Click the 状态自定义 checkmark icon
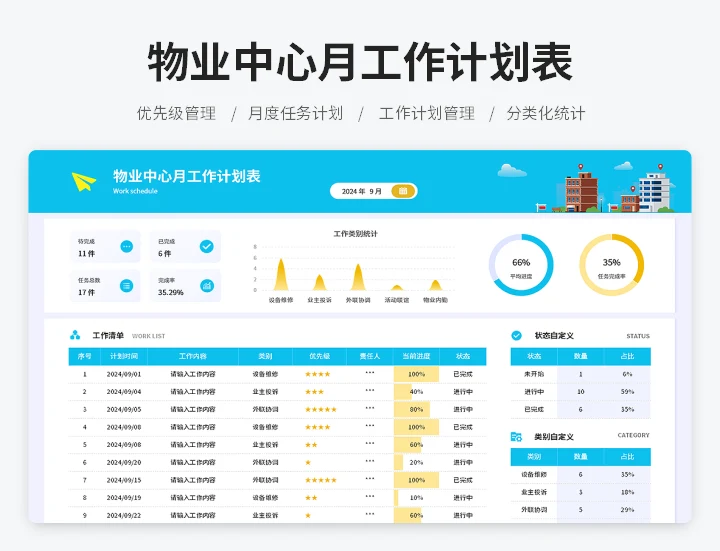 (x=517, y=336)
